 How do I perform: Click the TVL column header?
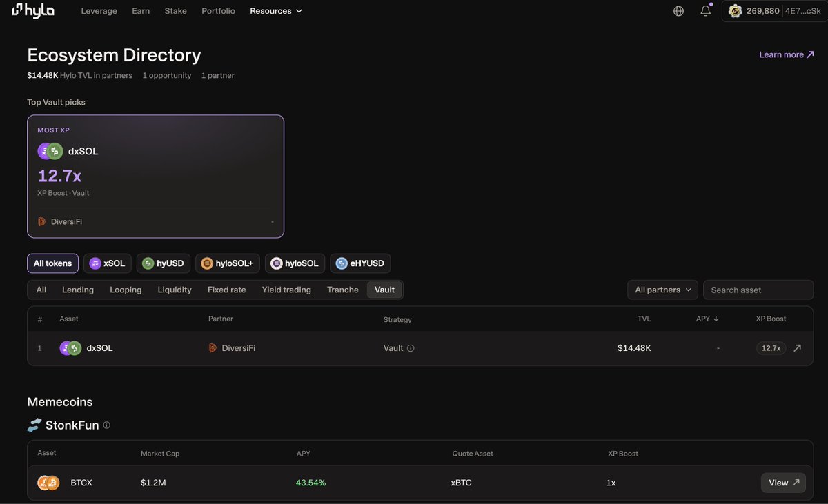(644, 319)
